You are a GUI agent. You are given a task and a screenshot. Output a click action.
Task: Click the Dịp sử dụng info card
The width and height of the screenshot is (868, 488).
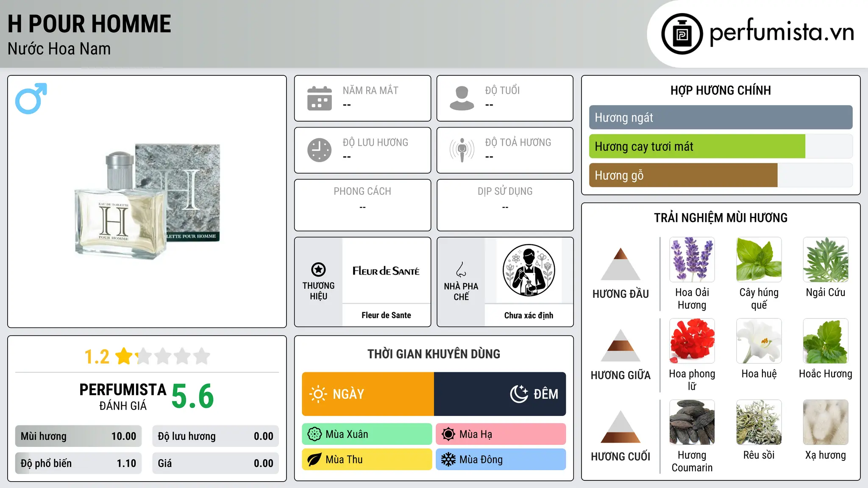(505, 205)
